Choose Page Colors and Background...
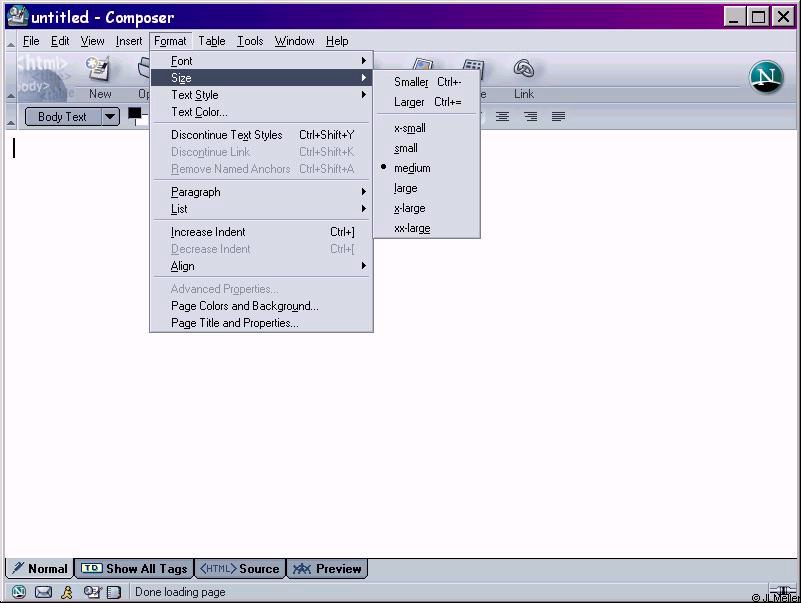 pyautogui.click(x=261, y=306)
